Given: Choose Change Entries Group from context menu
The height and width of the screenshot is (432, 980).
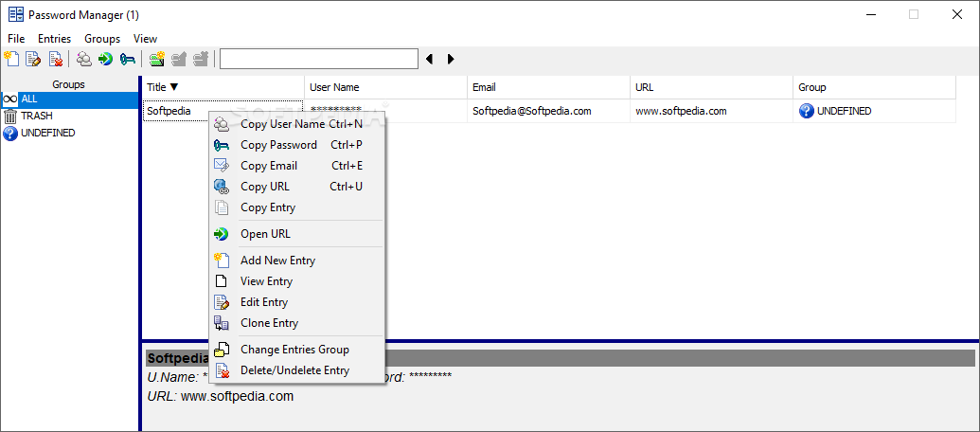Looking at the screenshot, I should click(x=297, y=350).
